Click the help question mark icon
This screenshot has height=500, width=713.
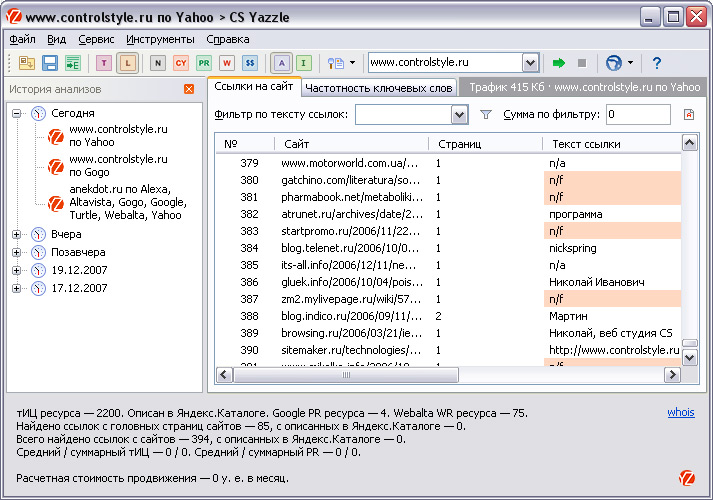tap(657, 63)
